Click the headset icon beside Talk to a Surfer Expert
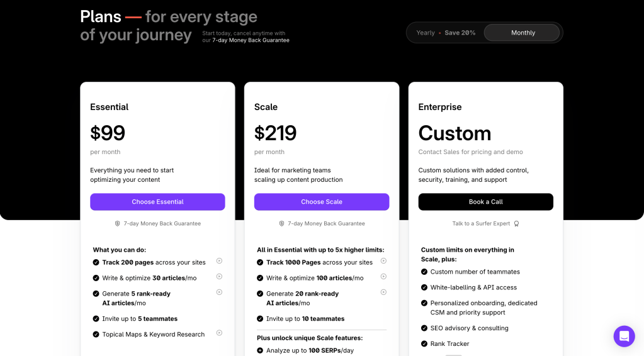Image resolution: width=644 pixels, height=356 pixels. coord(517,223)
